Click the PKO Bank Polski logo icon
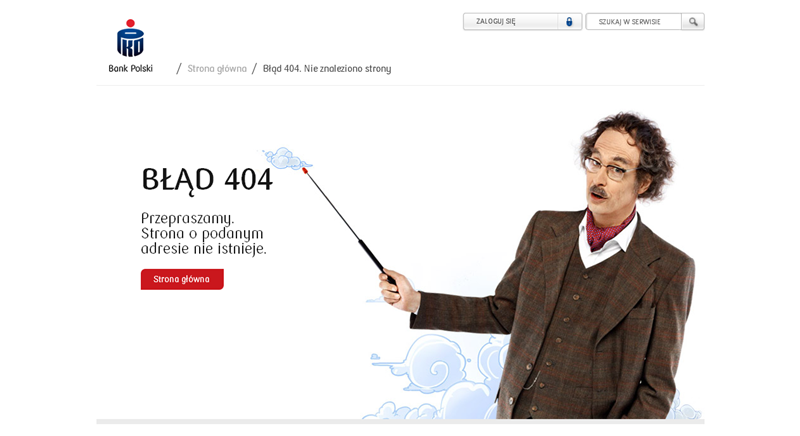 coord(130,38)
